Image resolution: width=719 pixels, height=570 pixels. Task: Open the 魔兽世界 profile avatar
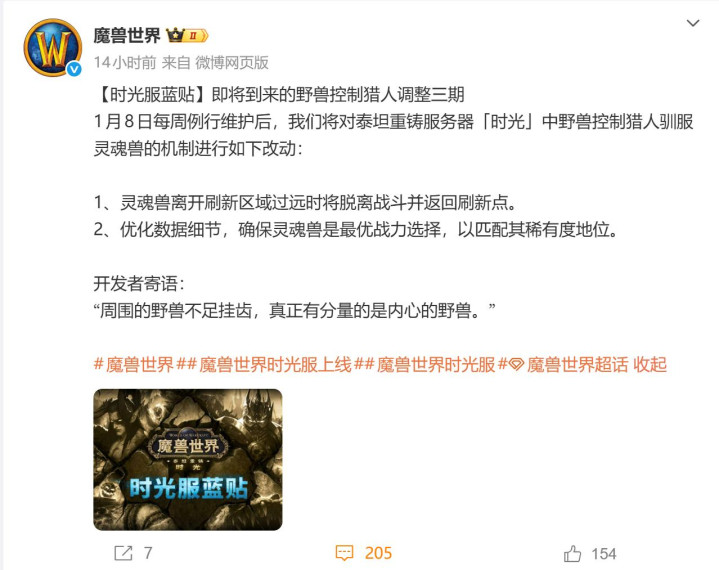pyautogui.click(x=53, y=47)
